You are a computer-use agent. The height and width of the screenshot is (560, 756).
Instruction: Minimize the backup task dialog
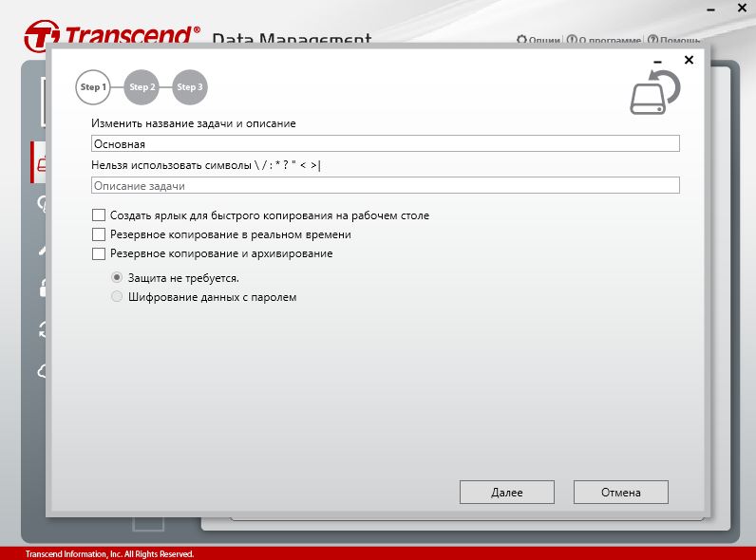[657, 62]
